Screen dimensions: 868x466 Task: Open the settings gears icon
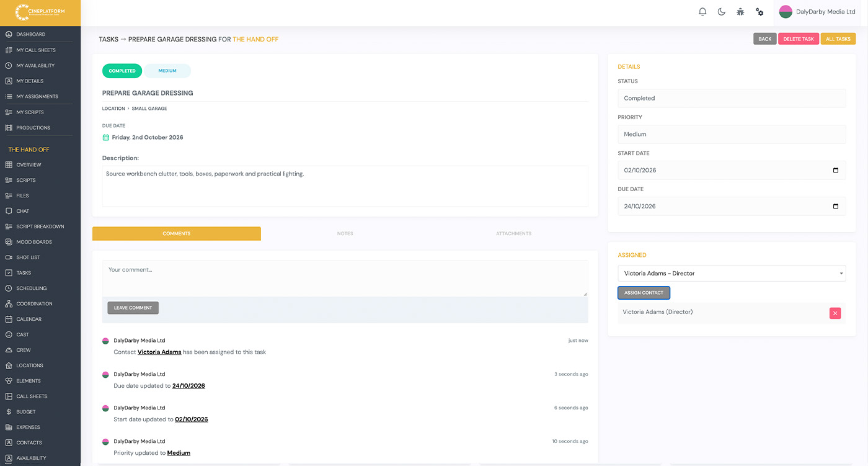pyautogui.click(x=759, y=12)
